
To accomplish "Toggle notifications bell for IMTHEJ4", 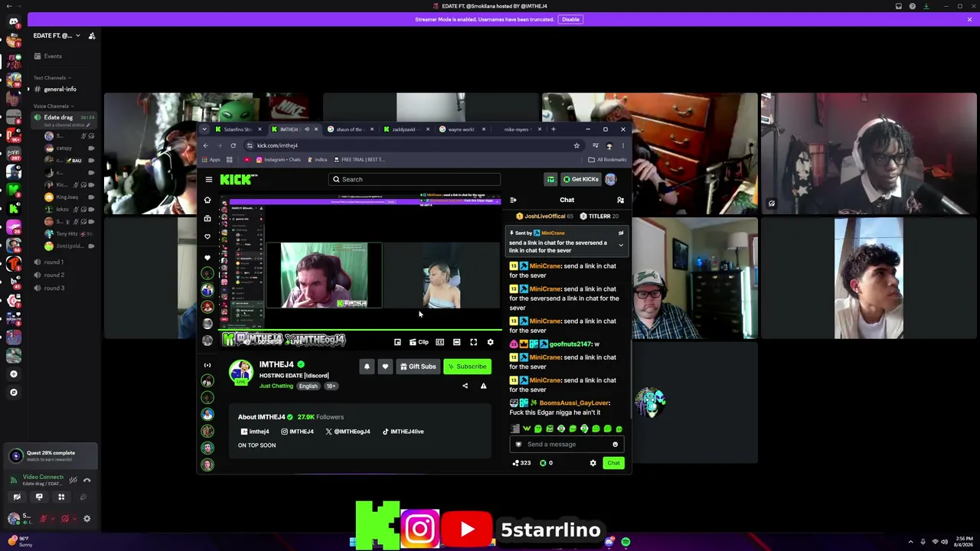I will pyautogui.click(x=367, y=367).
